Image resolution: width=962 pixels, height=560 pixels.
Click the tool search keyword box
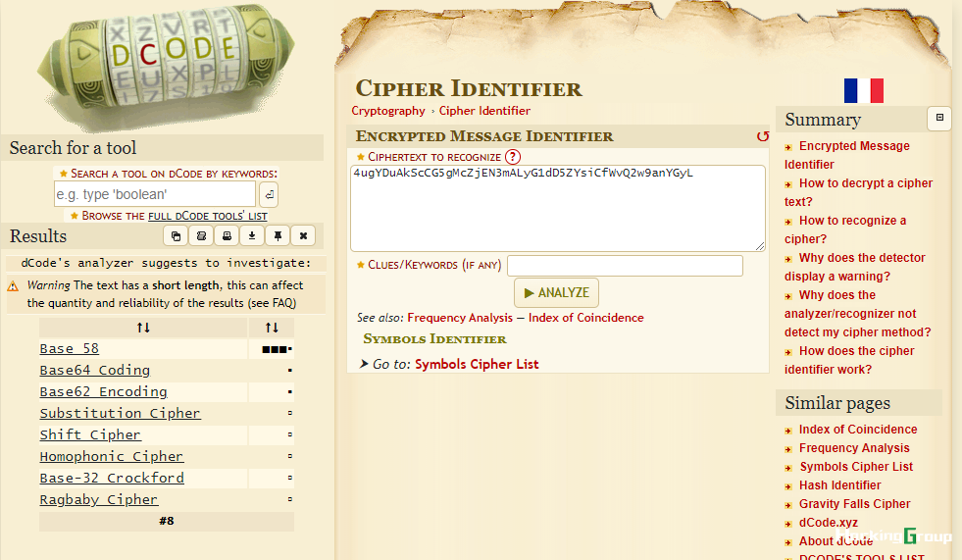click(155, 194)
